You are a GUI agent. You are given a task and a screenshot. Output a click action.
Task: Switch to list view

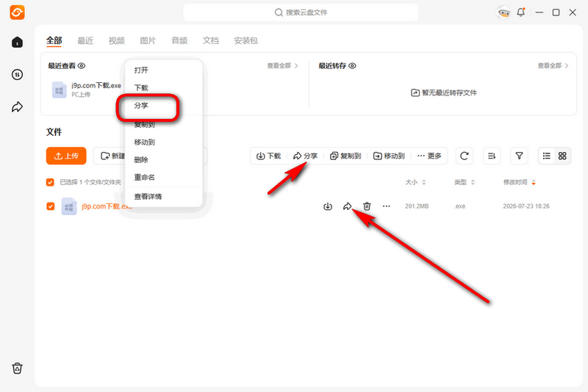(547, 156)
